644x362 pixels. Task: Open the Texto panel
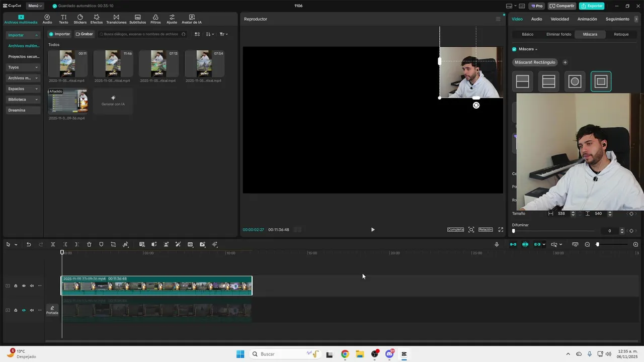(x=63, y=19)
